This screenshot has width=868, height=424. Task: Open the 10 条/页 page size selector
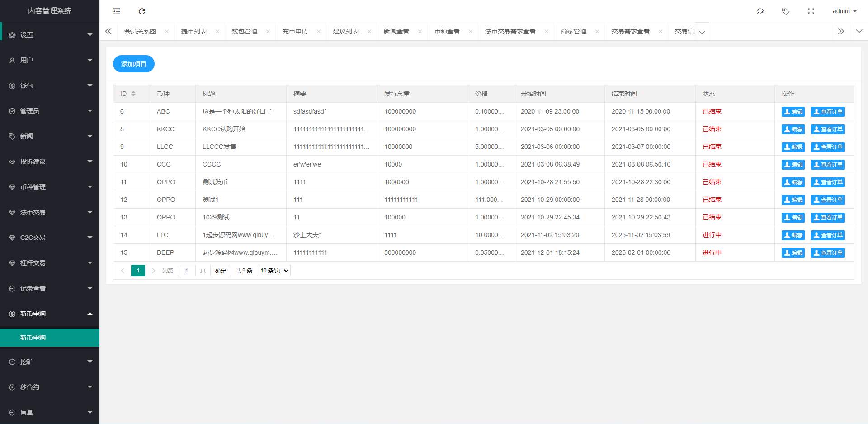274,271
